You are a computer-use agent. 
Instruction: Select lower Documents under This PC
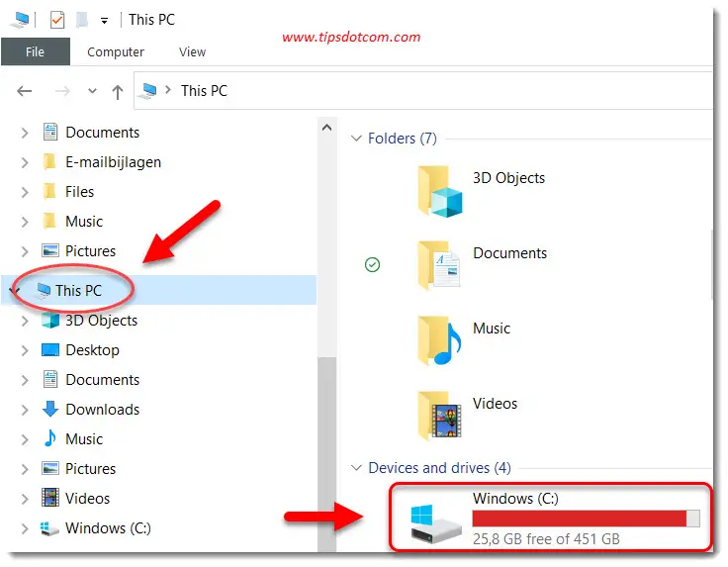coord(102,380)
